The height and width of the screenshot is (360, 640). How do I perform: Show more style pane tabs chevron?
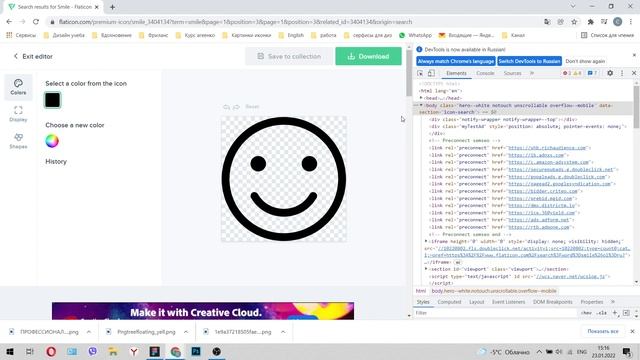[x=613, y=302]
